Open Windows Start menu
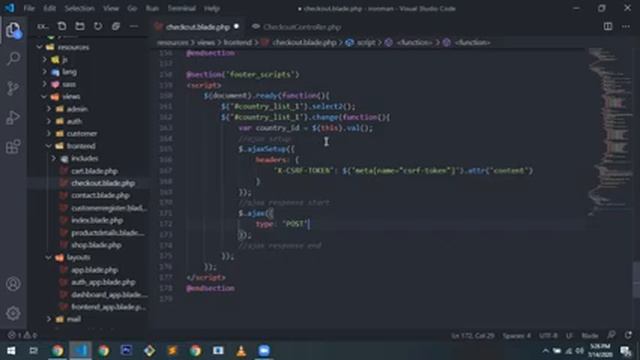Image resolution: width=640 pixels, height=360 pixels. point(11,351)
